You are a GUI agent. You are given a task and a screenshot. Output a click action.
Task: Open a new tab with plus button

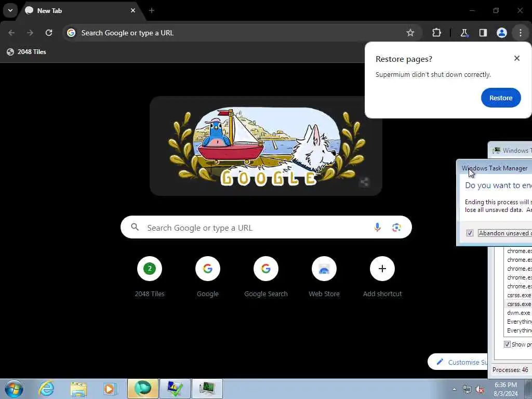152,10
